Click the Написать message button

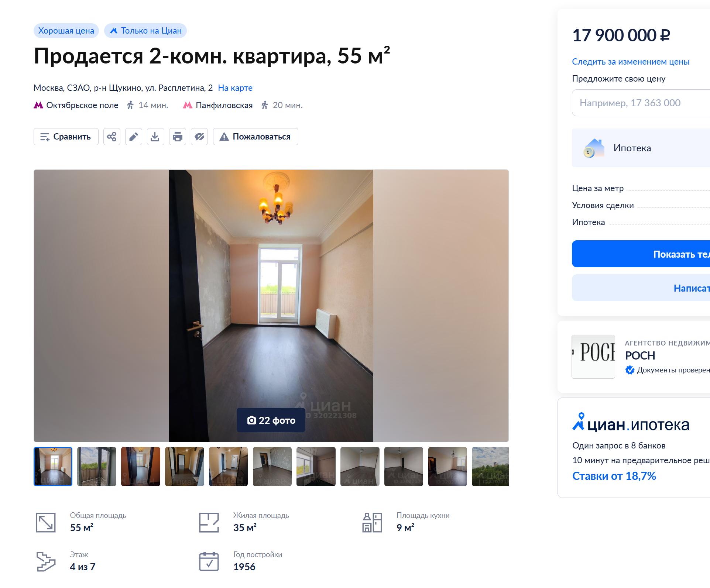click(641, 288)
